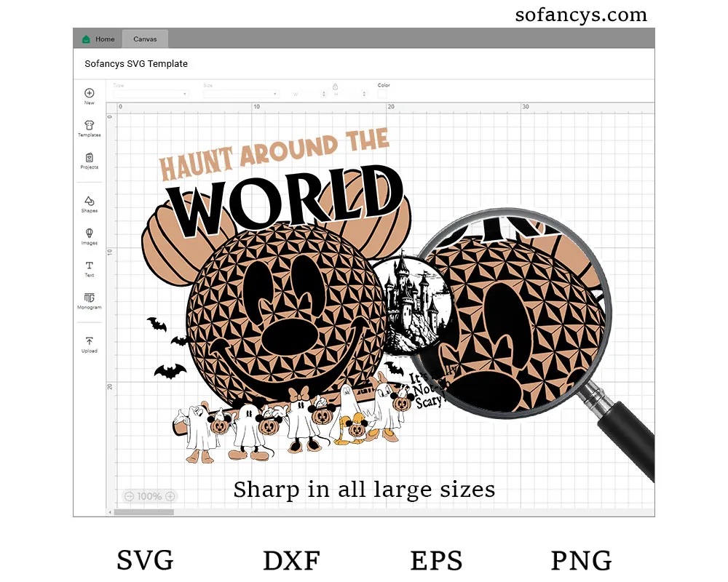This screenshot has height=582, width=728.
Task: Click the SVG format label
Action: coord(146,560)
